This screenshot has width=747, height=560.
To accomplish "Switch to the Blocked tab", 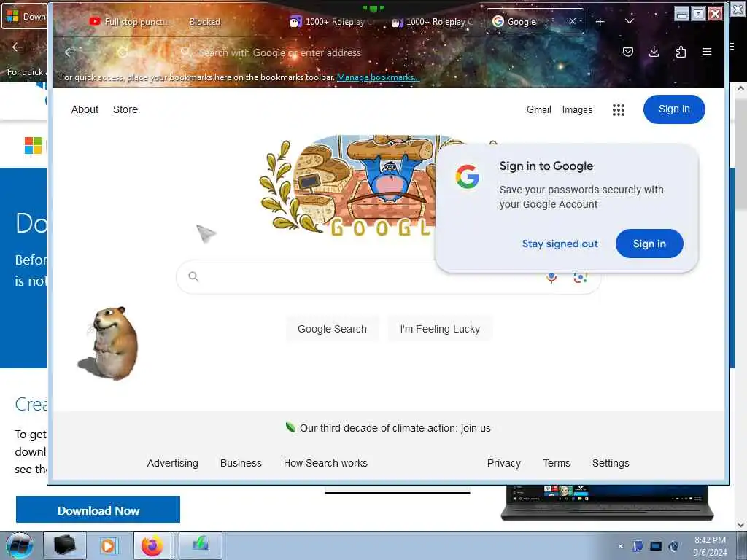I will 205,22.
